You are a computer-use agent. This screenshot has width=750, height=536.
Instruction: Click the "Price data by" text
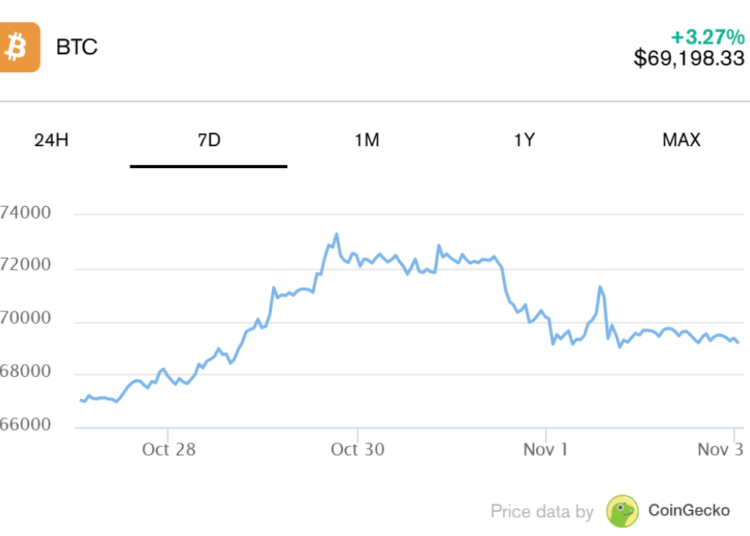542,512
